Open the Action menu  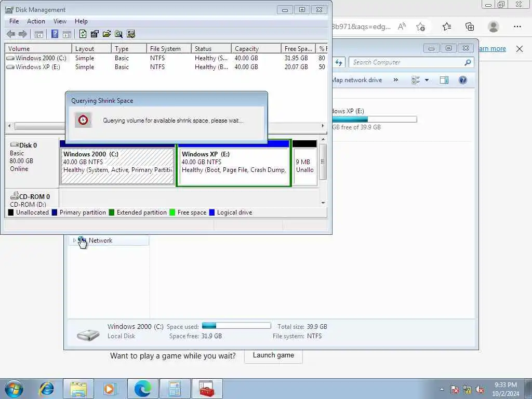(x=36, y=21)
